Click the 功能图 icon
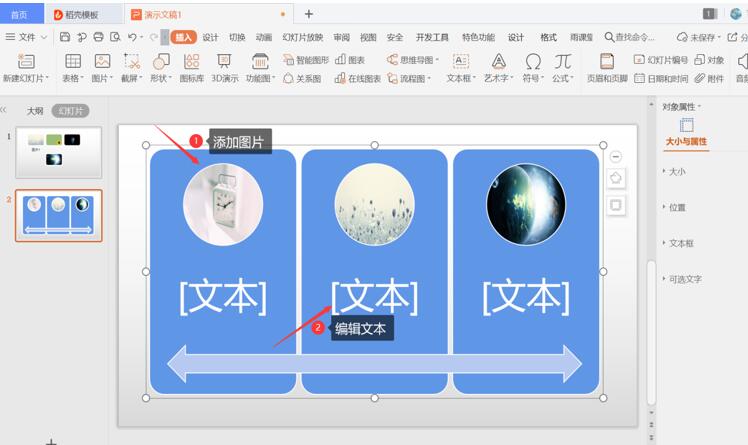The image size is (748, 445). (260, 61)
